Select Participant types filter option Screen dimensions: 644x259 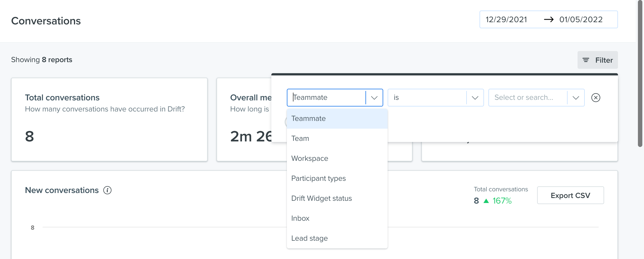[x=337, y=178]
